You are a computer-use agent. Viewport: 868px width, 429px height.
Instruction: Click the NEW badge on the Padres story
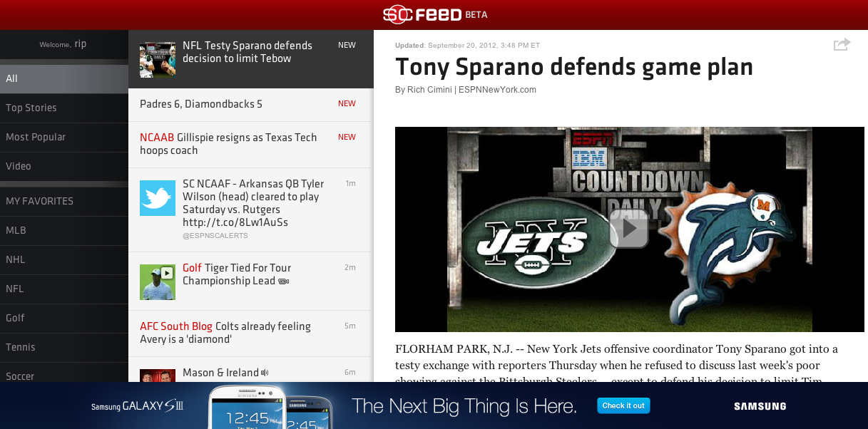coord(347,104)
